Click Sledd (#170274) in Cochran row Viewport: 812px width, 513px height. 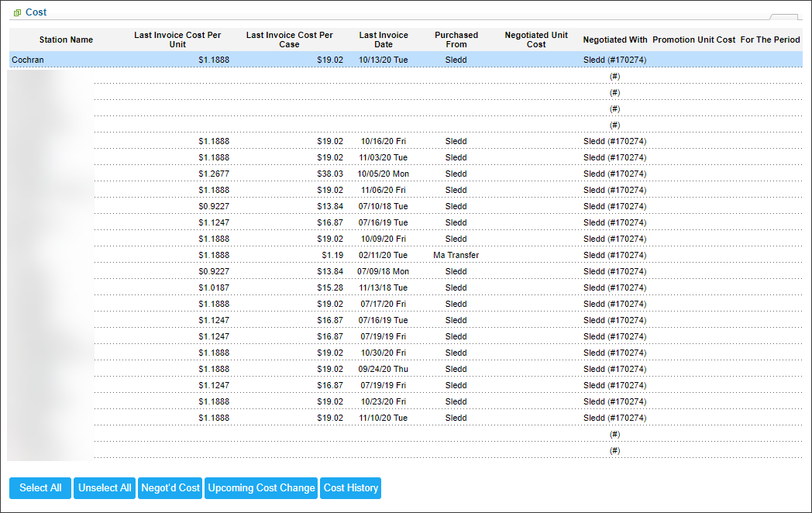coord(614,60)
